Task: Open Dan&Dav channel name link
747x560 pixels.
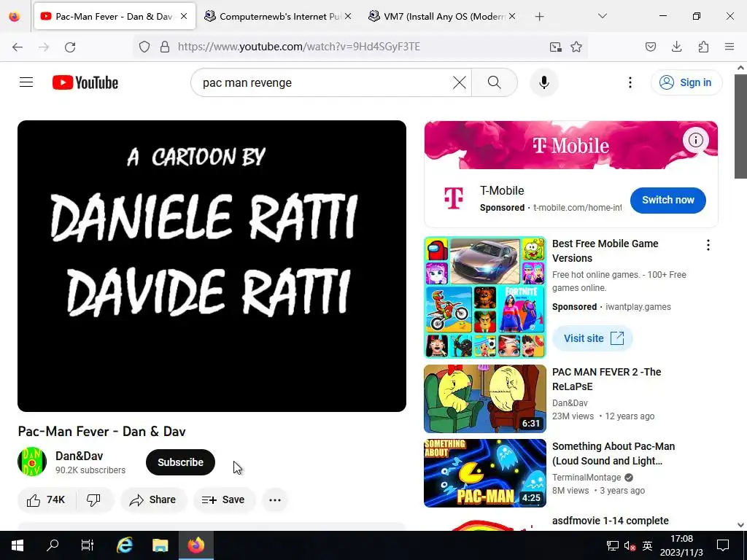Action: 79,456
